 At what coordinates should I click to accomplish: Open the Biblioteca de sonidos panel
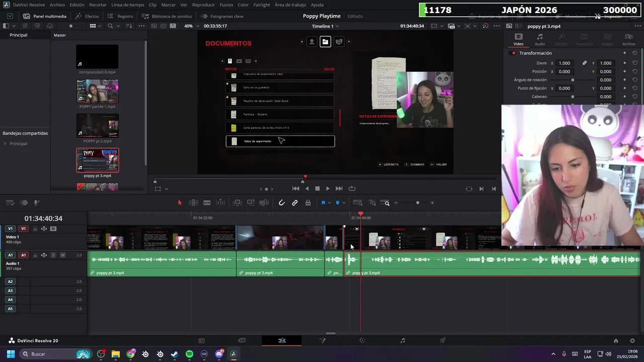pos(167,16)
